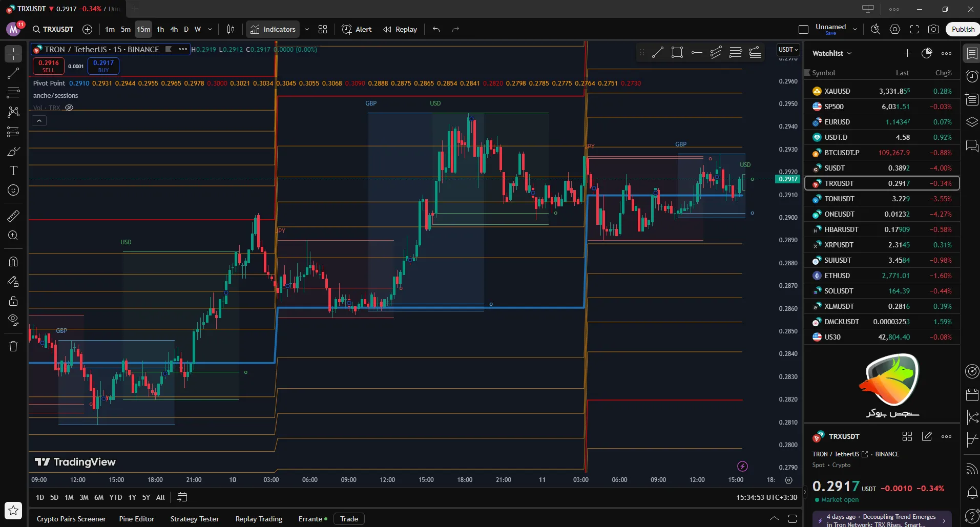The width and height of the screenshot is (980, 527).
Task: Click the magnet mode icon
Action: (13, 262)
